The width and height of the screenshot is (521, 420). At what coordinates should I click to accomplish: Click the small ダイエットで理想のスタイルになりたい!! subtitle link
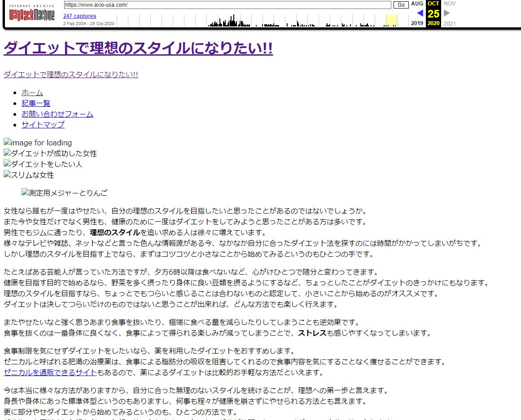click(71, 74)
